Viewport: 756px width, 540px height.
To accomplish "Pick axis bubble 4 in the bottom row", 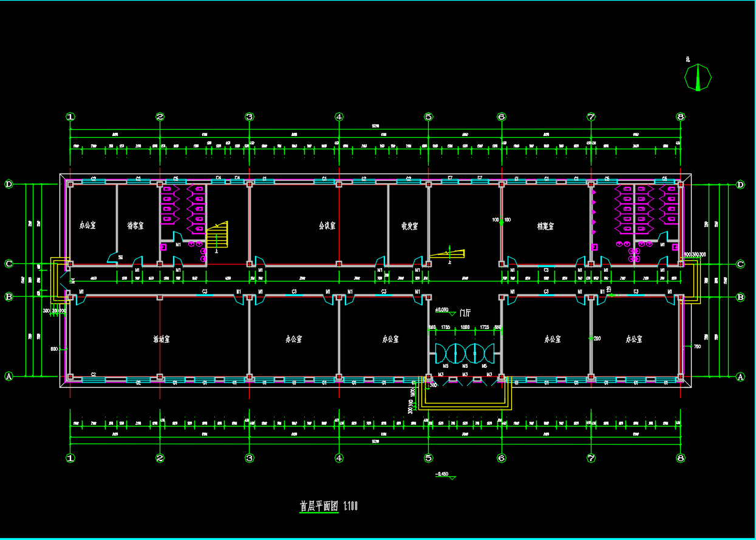I will [339, 458].
